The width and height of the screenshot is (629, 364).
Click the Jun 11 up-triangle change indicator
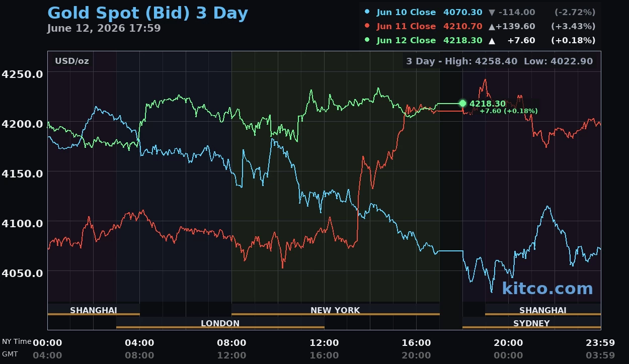(x=492, y=26)
